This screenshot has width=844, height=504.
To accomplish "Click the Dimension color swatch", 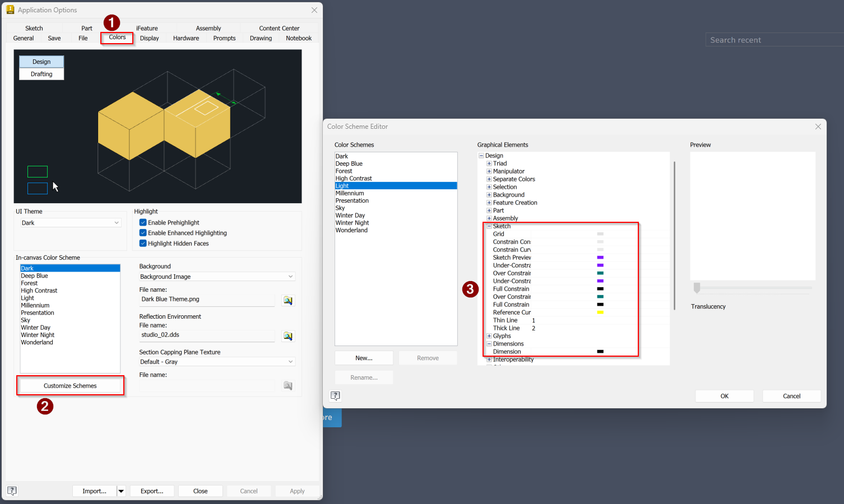I will pyautogui.click(x=600, y=351).
